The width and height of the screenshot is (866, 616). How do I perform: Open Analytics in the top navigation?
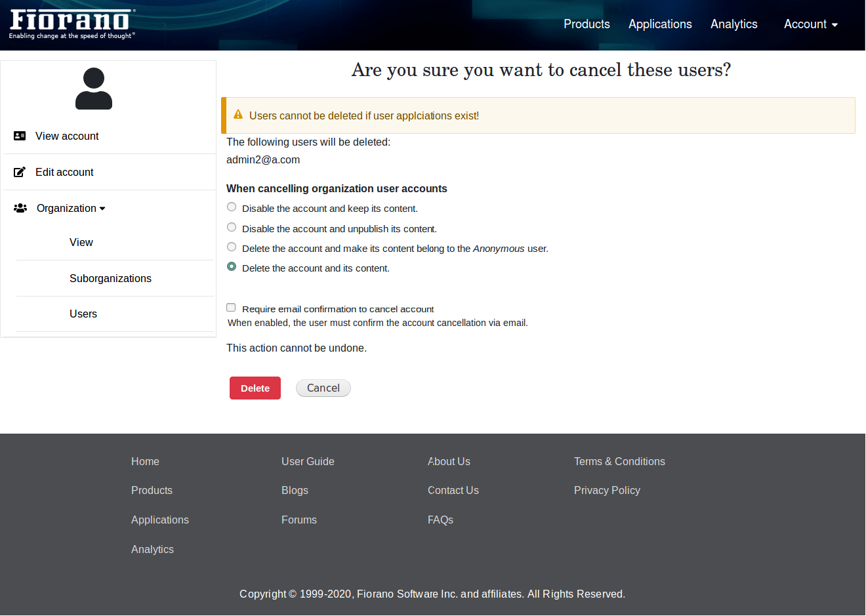click(x=733, y=24)
